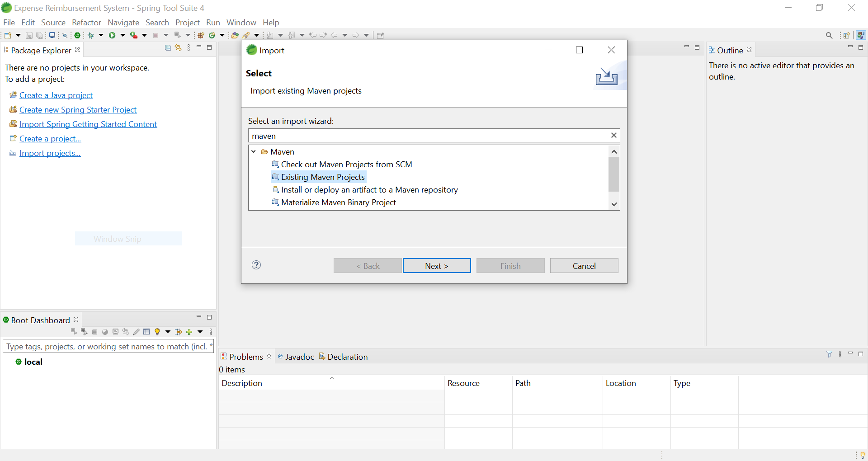Click Cancel in the Import dialog
This screenshot has width=868, height=461.
click(584, 266)
